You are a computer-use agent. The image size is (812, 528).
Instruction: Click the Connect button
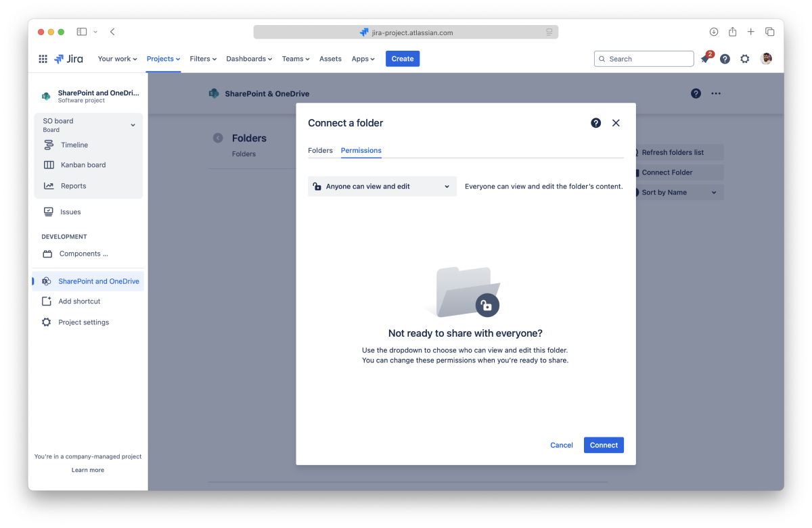(x=603, y=445)
